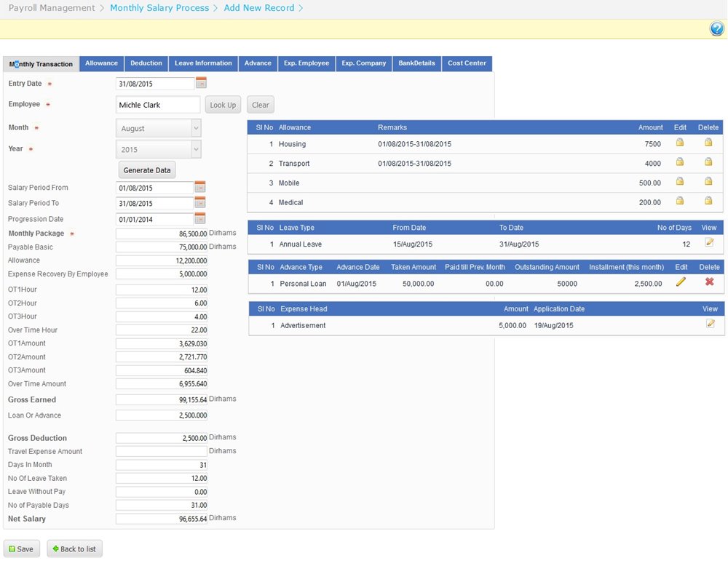Click into the Gross Deduction field
728x566 pixels.
162,438
